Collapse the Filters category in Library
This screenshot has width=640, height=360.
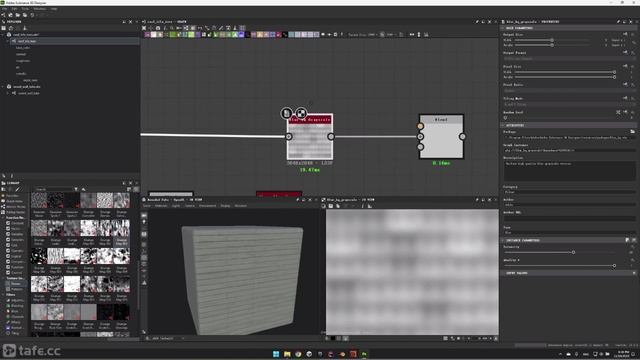(3, 294)
